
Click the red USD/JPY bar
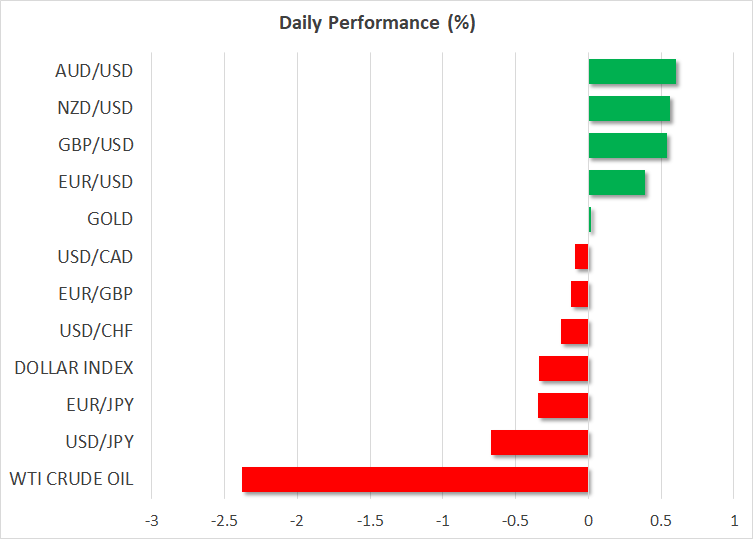point(539,442)
